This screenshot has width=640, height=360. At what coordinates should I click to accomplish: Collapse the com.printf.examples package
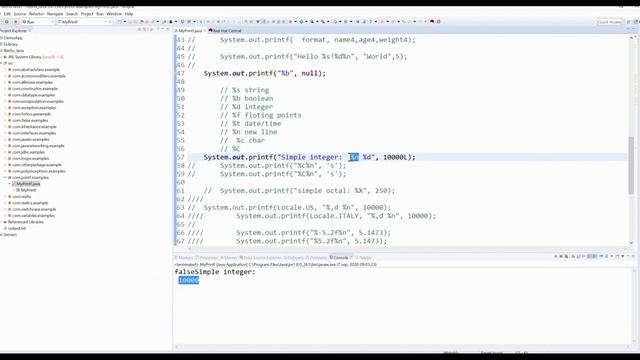(5, 178)
